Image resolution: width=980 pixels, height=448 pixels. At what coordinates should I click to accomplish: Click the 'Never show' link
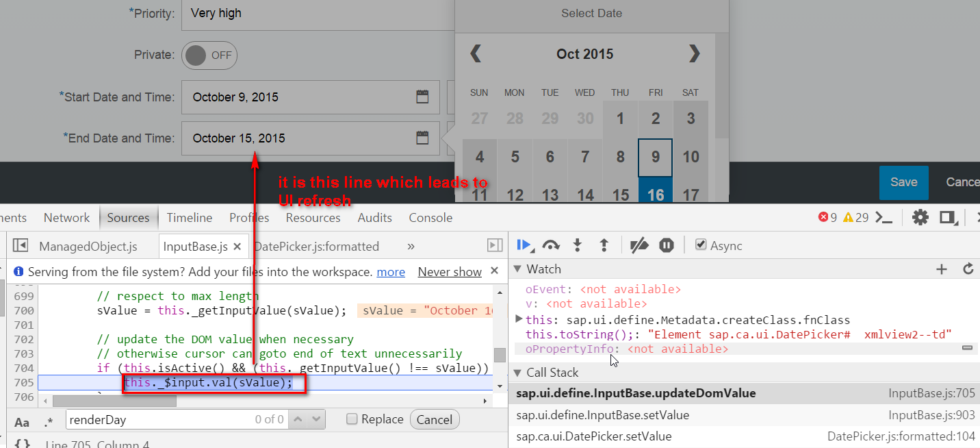[450, 272]
